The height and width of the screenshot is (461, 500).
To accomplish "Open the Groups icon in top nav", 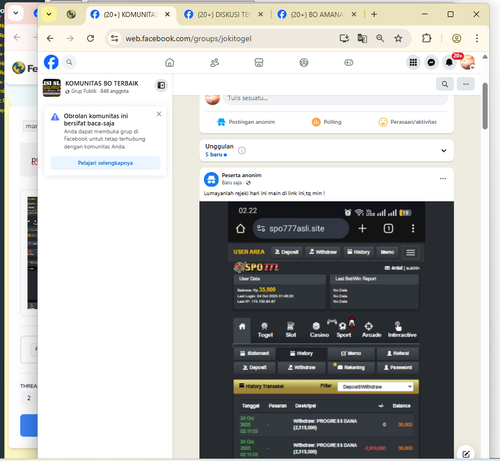I will (304, 62).
